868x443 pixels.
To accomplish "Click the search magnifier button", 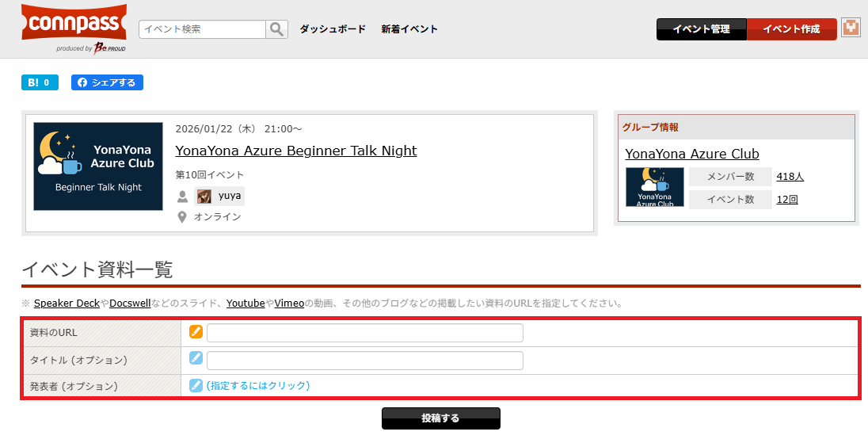I will point(276,29).
